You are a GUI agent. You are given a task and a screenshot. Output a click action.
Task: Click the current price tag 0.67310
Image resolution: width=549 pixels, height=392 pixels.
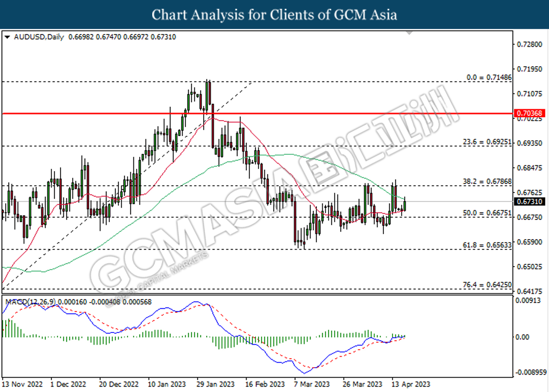(529, 202)
